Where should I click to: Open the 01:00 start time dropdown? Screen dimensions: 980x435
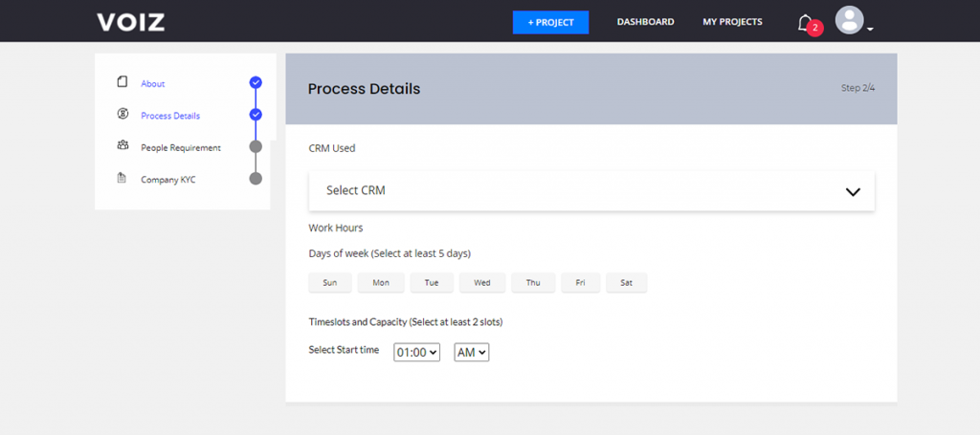point(417,353)
